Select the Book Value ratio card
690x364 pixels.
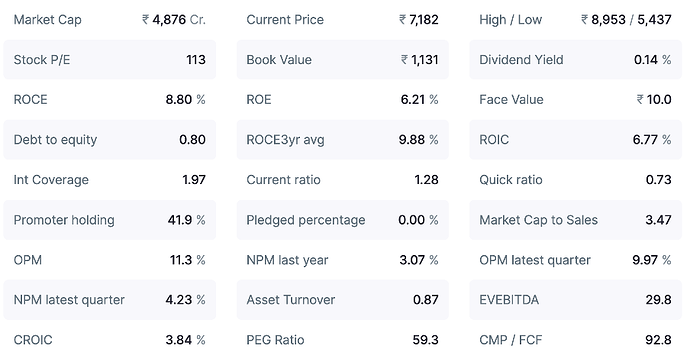coord(342,60)
